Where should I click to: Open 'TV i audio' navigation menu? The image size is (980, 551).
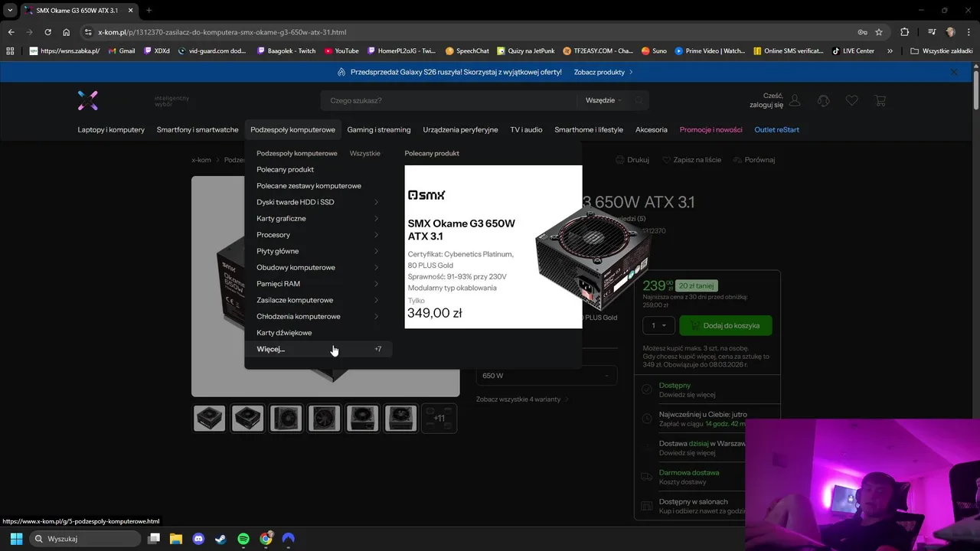(x=526, y=129)
